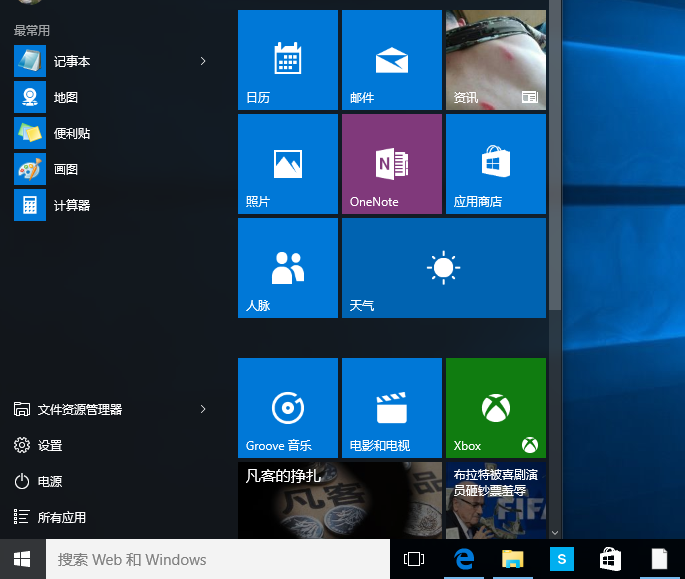Open the 人脉 people tile

tap(288, 268)
